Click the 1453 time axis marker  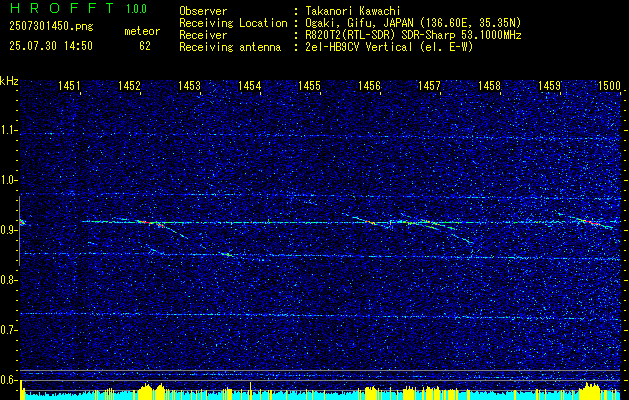pyautogui.click(x=189, y=85)
